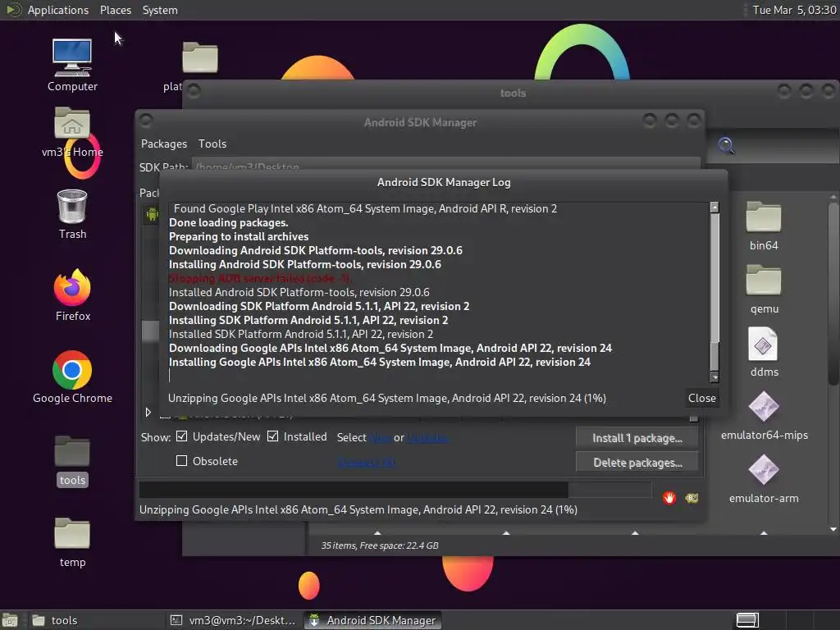Click the download progress bar
Viewport: 840px width, 630px height.
point(395,489)
